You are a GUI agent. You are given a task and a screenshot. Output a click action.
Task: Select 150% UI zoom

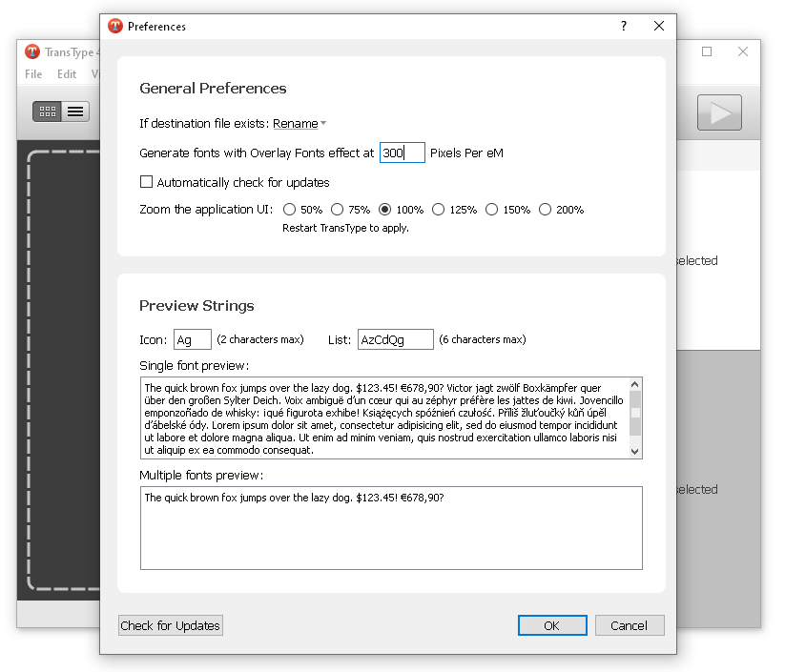(x=492, y=210)
